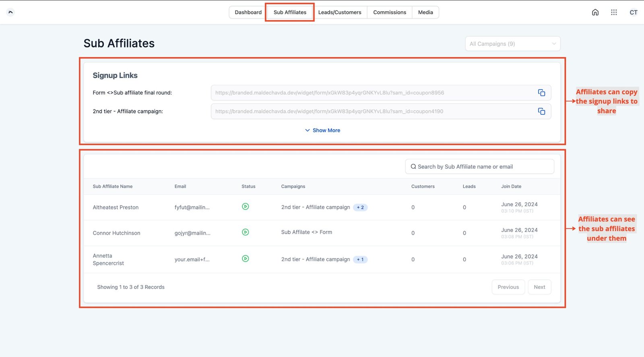Image resolution: width=644 pixels, height=357 pixels.
Task: Copy the 2nd tier Affiliate campaign signup link
Action: coord(541,111)
